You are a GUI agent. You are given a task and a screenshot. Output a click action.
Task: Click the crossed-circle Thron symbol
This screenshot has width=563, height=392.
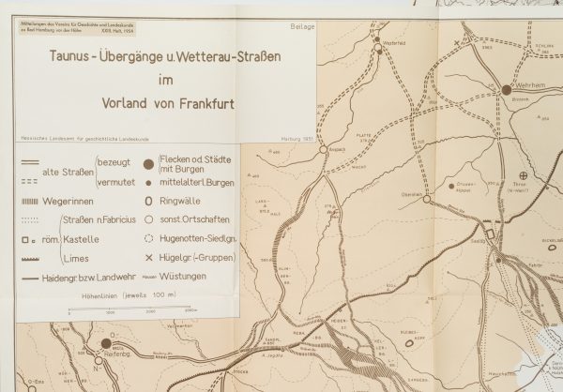point(525,174)
